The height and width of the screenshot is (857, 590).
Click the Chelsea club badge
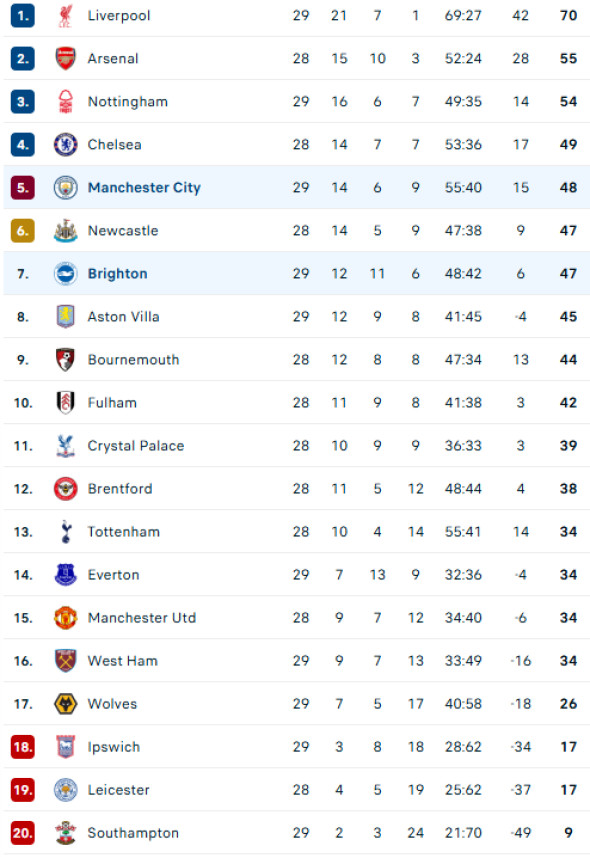tap(65, 144)
